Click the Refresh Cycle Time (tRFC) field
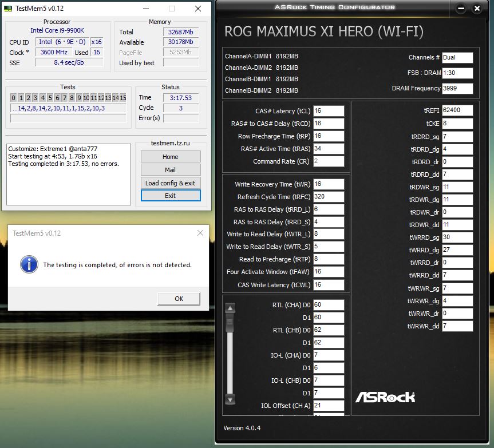Viewport: 494px width, 448px height. click(x=329, y=197)
